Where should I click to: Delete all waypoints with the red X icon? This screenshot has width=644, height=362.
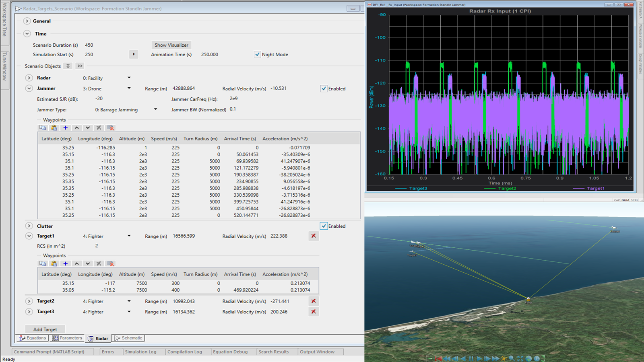pyautogui.click(x=111, y=128)
